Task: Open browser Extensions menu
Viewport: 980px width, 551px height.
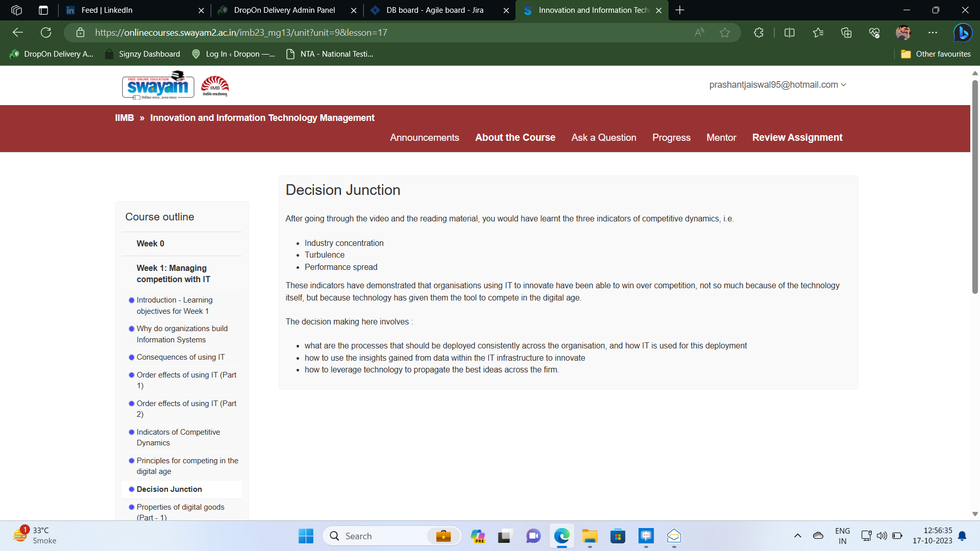Action: [x=758, y=33]
